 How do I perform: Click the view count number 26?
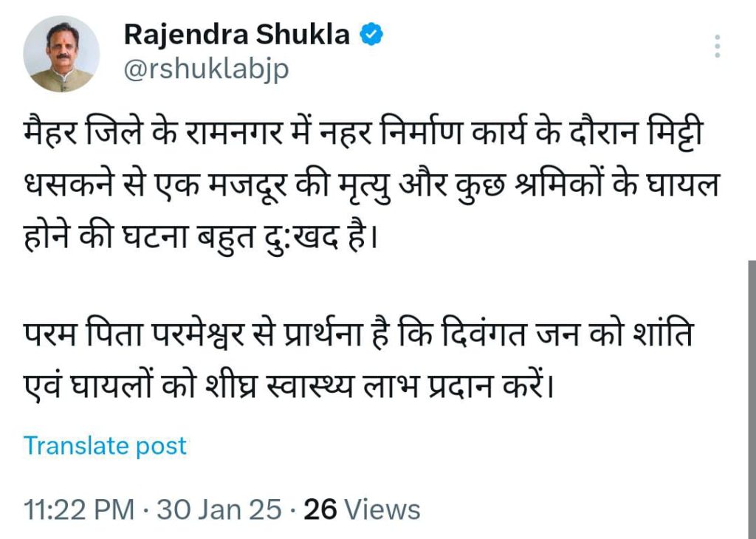click(x=320, y=509)
